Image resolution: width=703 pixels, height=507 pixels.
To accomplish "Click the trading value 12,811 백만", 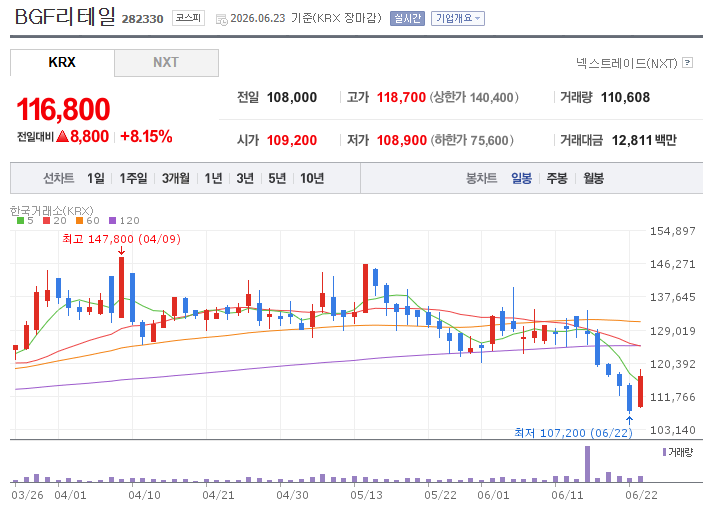I will click(x=644, y=140).
